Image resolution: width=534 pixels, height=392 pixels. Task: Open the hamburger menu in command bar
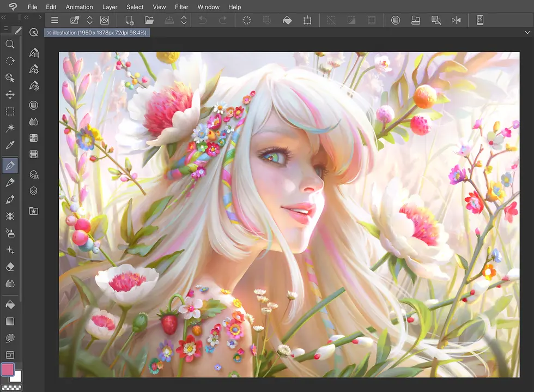pos(54,20)
